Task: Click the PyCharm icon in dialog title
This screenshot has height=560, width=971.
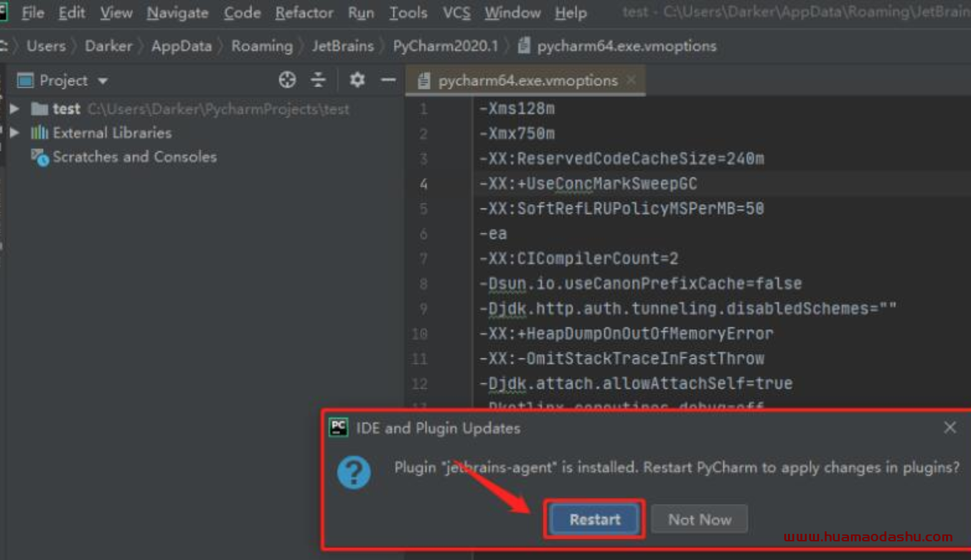Action: 339,427
